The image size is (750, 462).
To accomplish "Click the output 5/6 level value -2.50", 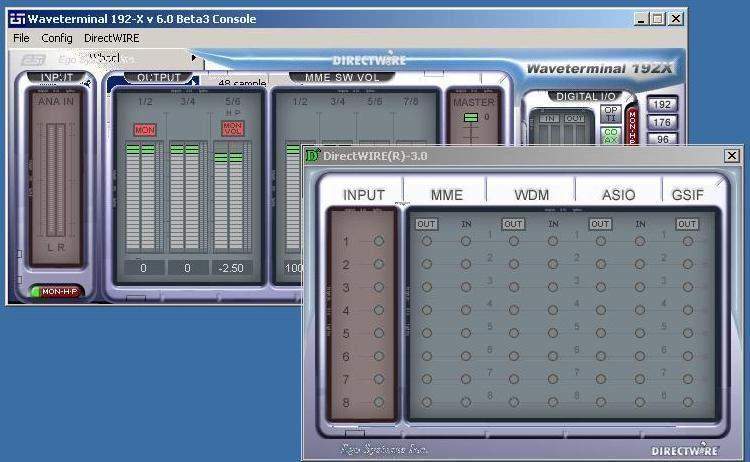I will tap(232, 269).
